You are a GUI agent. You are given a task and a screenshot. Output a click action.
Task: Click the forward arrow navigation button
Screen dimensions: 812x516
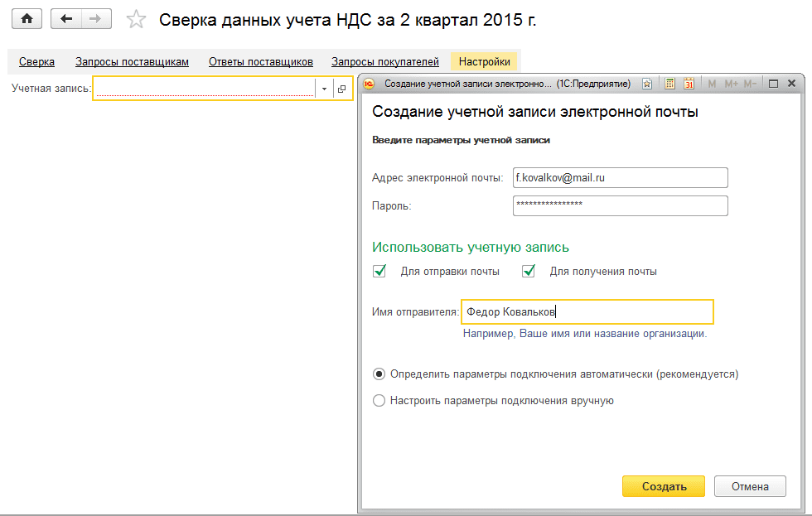pos(97,19)
